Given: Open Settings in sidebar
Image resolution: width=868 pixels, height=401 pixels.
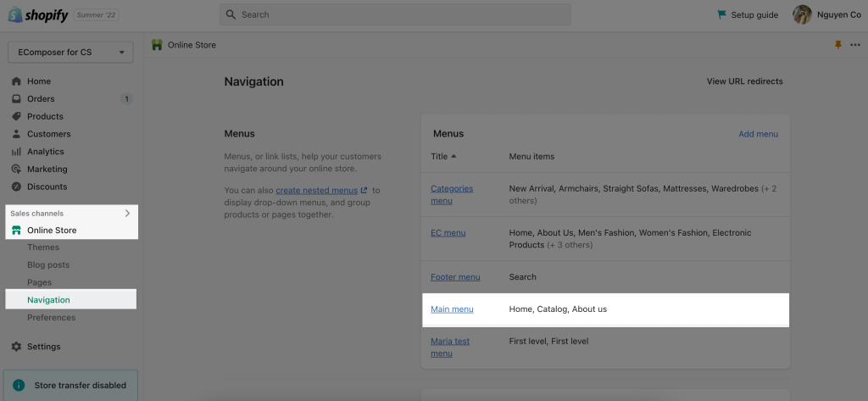Looking at the screenshot, I should pos(44,347).
